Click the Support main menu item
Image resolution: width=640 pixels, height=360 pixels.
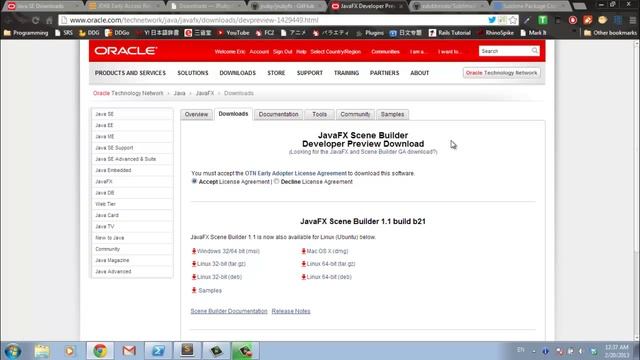click(x=309, y=73)
